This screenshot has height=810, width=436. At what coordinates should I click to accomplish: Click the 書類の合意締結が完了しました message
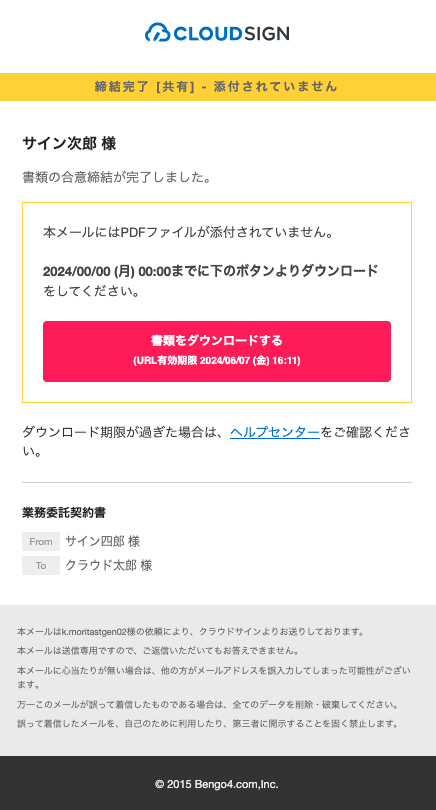pos(117,177)
